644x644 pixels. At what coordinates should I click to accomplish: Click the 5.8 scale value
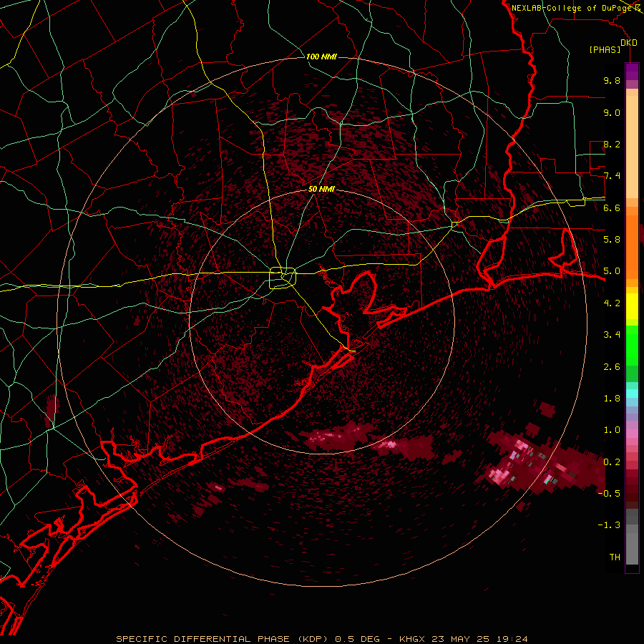[612, 239]
